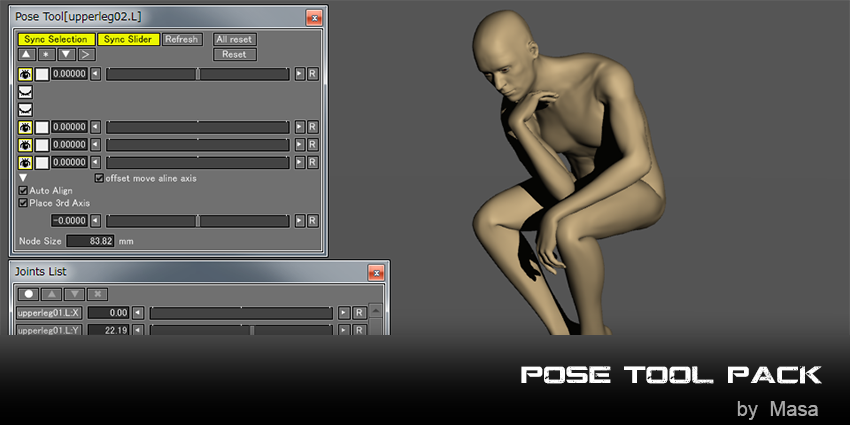Click the right increment arrow in the third slider row
The height and width of the screenshot is (425, 850).
point(300,145)
